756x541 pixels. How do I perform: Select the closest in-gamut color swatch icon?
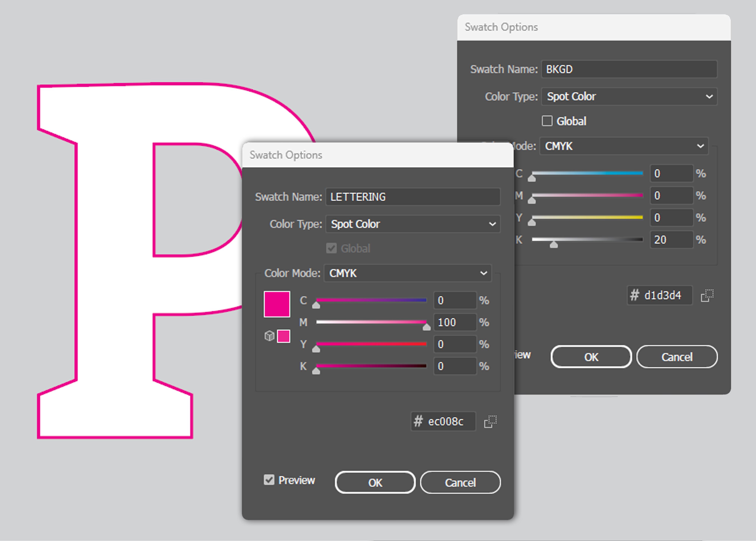point(284,336)
